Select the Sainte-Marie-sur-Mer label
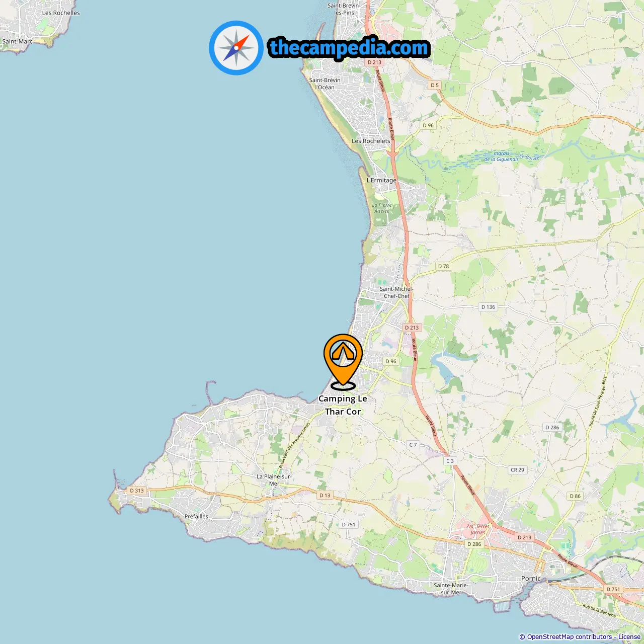Viewport: 644px width, 644px height. pos(451,589)
